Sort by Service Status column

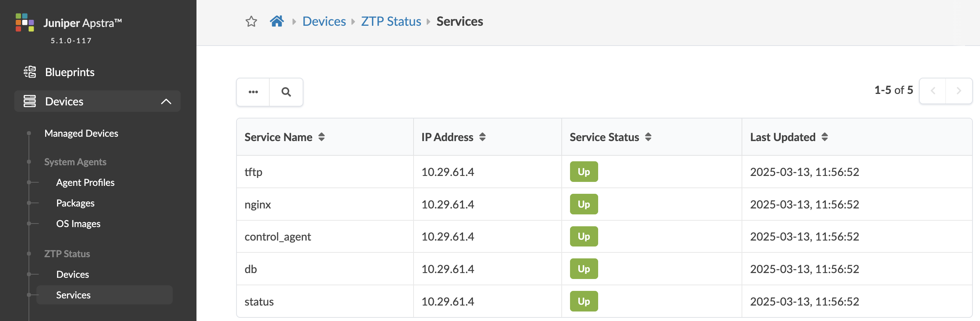648,137
